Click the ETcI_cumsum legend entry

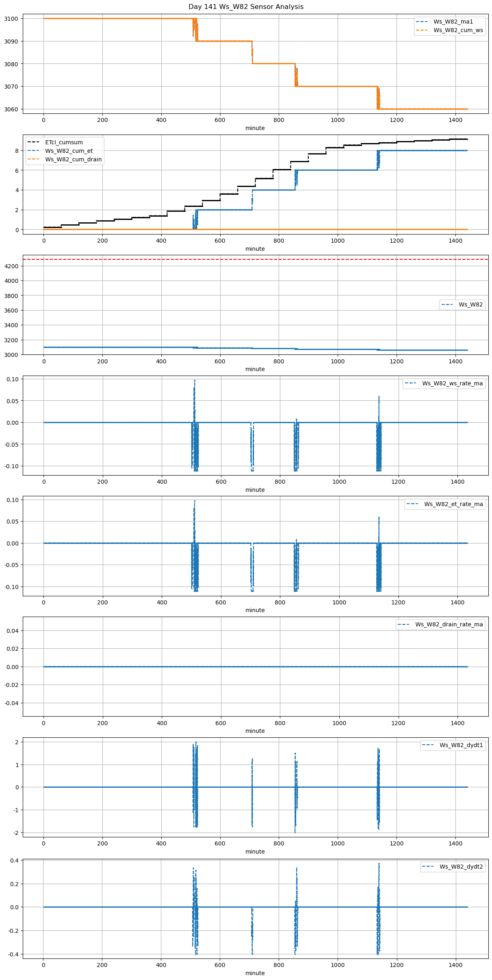click(x=64, y=142)
